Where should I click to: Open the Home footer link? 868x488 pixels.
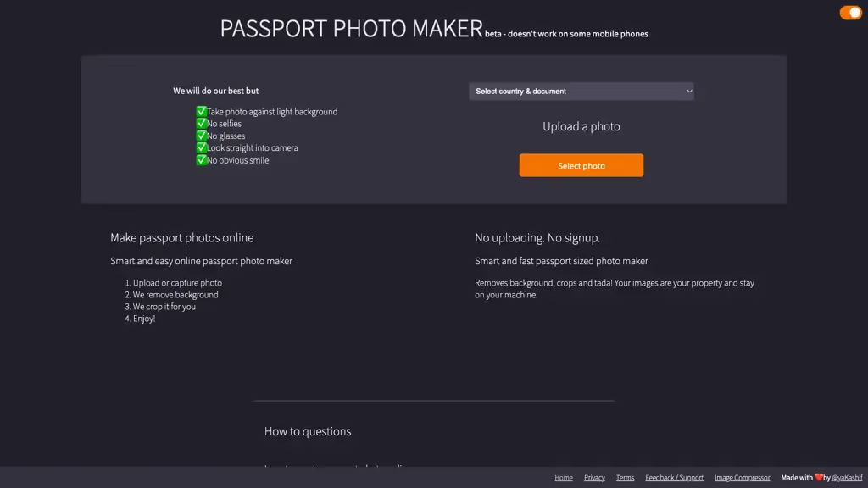tap(564, 478)
